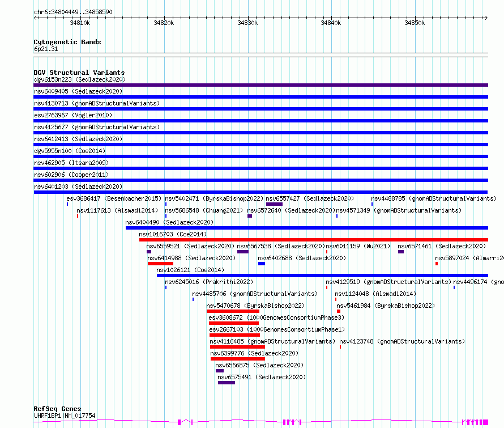Click the esv3608672 red bar
Screen dimensions: 504x428
tap(234, 323)
